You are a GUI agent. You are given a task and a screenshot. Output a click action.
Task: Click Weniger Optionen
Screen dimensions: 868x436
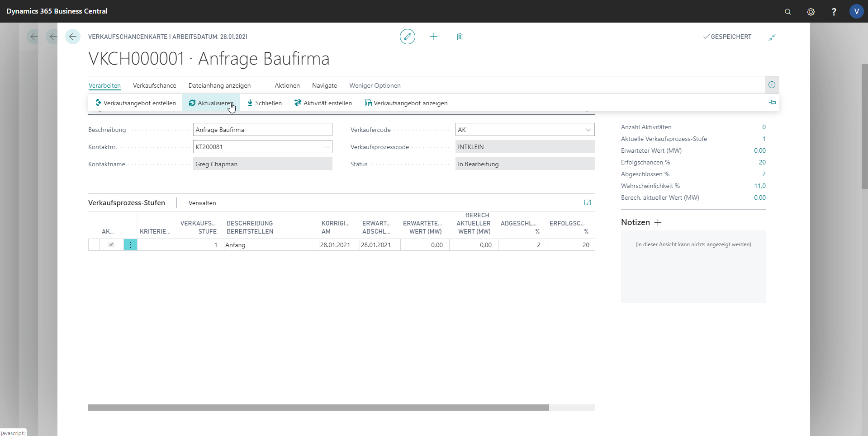coord(375,85)
